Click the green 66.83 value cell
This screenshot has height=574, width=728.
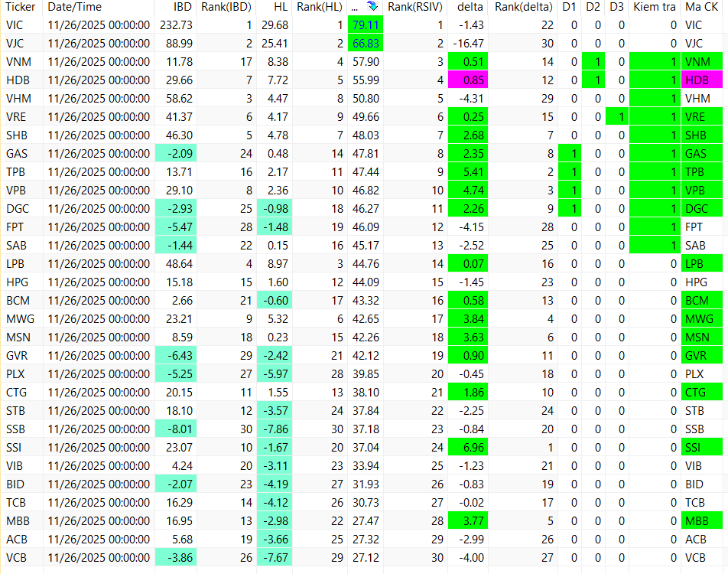click(x=366, y=43)
